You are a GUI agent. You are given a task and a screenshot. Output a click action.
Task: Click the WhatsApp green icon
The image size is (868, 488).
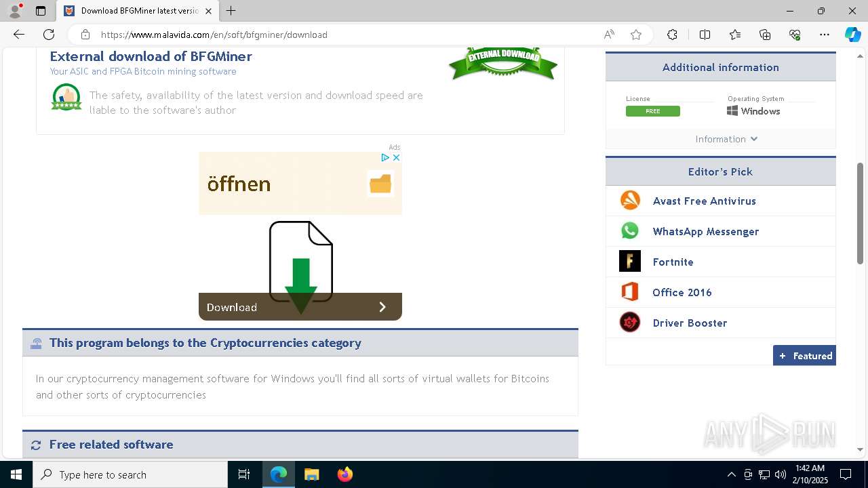(630, 231)
